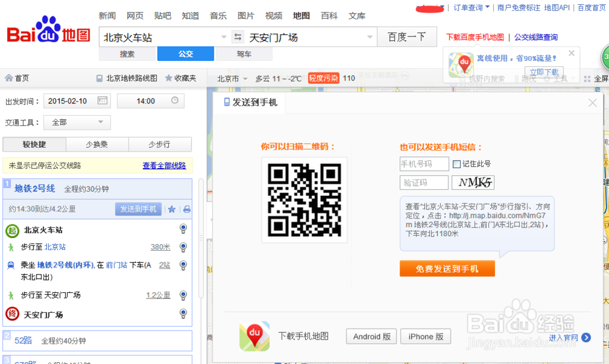Select the 较快捷 route preference
The image size is (609, 364).
pos(34,144)
